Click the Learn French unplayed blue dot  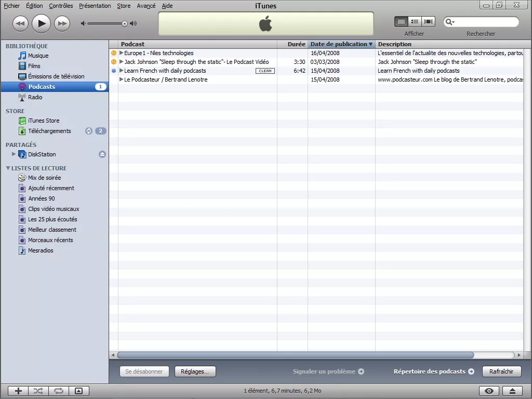pyautogui.click(x=114, y=71)
